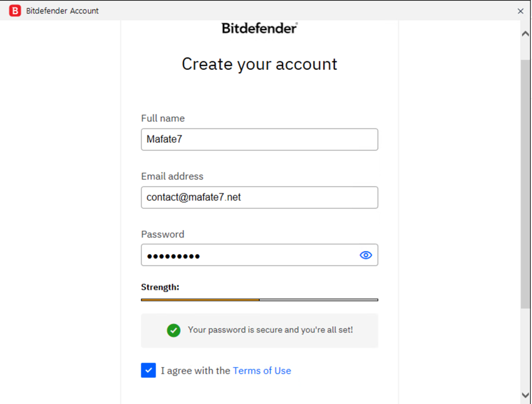The height and width of the screenshot is (404, 532).
Task: Click the Create your account heading
Action: 260,64
